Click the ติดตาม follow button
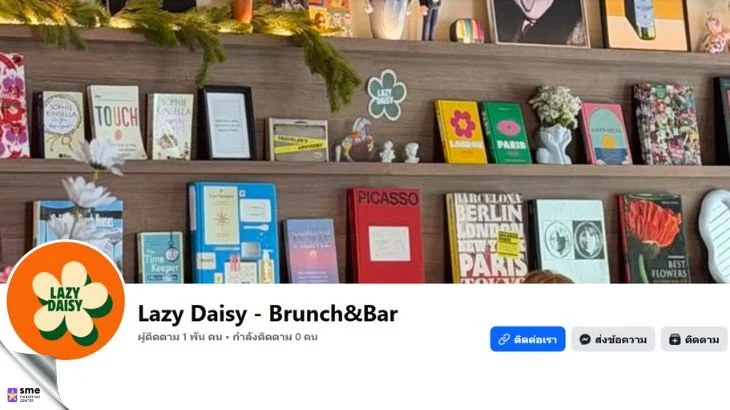Viewport: 730px width, 410px height. tap(694, 339)
